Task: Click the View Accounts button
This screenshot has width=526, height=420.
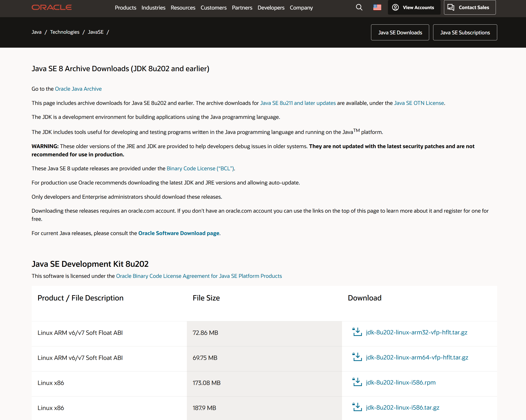Action: [414, 7]
